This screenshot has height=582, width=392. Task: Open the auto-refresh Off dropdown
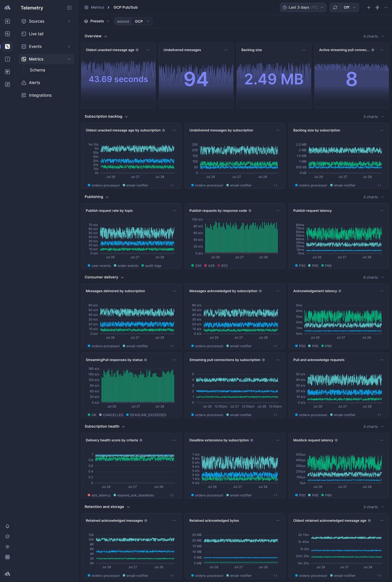pos(349,7)
